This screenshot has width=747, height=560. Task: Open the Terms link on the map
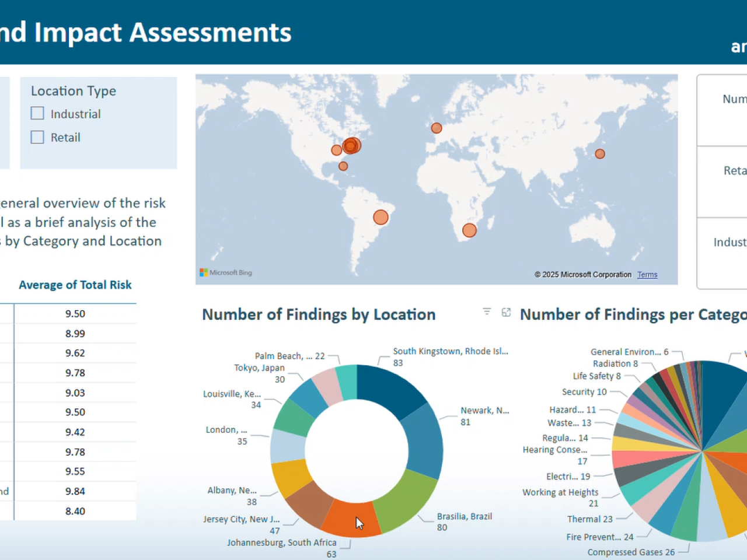point(647,275)
